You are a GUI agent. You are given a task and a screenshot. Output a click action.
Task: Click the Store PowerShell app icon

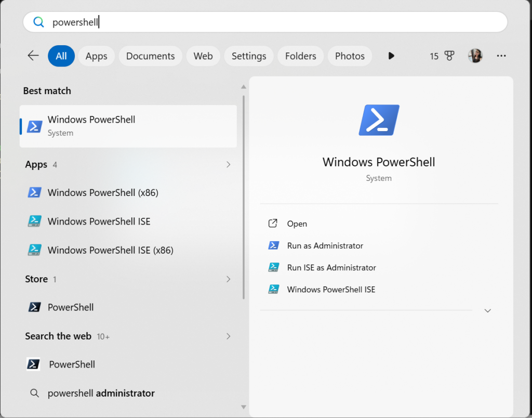pos(35,307)
